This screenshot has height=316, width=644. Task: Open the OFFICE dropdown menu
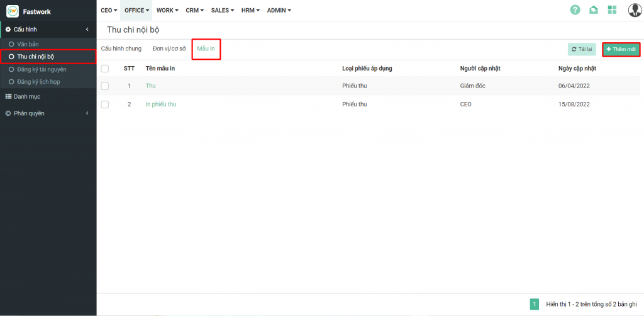point(136,10)
